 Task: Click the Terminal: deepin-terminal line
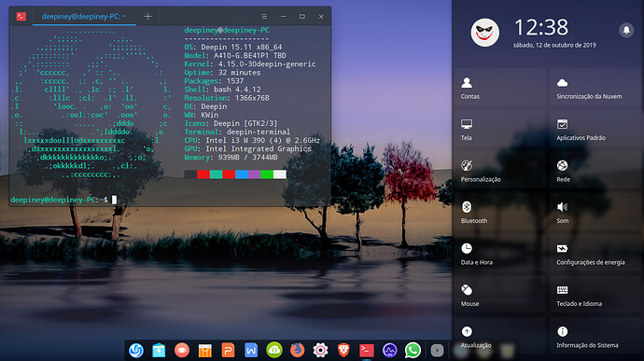pyautogui.click(x=237, y=132)
